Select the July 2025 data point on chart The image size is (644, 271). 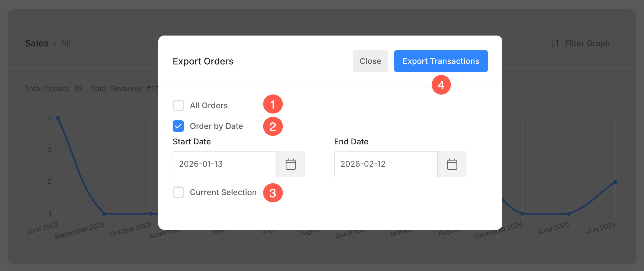[x=615, y=182]
